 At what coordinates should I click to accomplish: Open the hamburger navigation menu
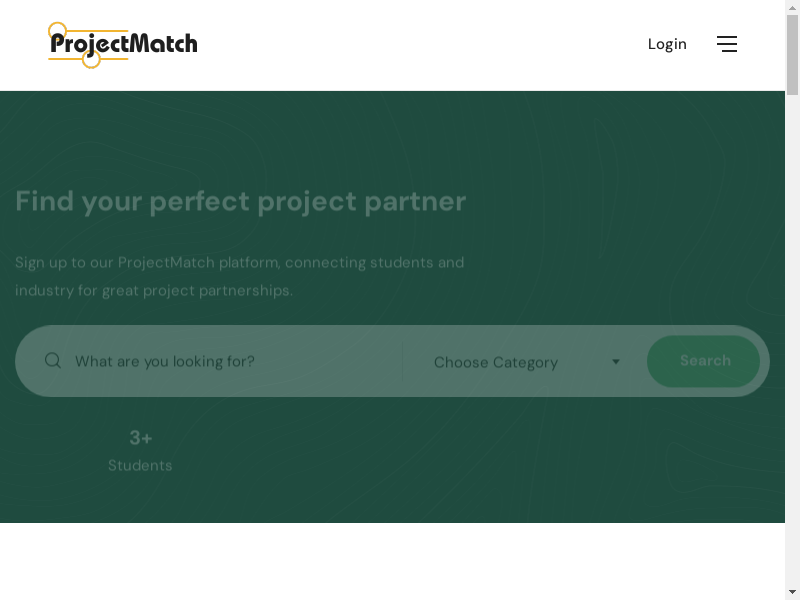tap(727, 44)
